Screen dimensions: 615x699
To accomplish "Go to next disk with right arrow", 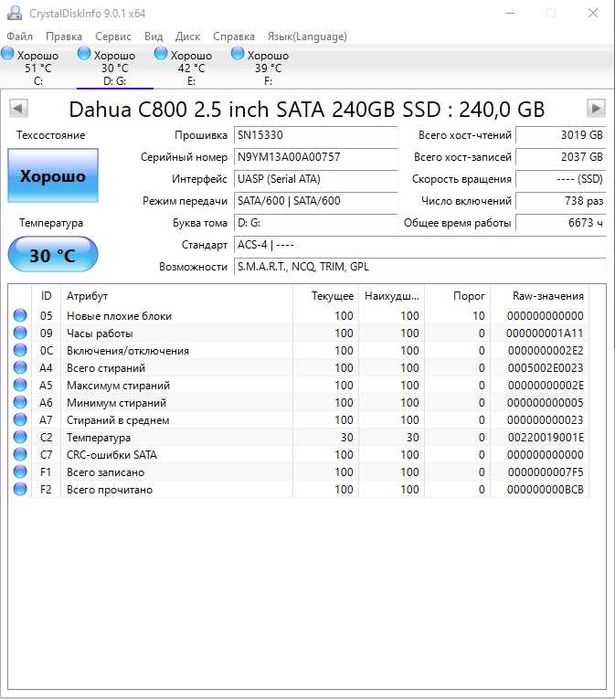I will pyautogui.click(x=596, y=108).
